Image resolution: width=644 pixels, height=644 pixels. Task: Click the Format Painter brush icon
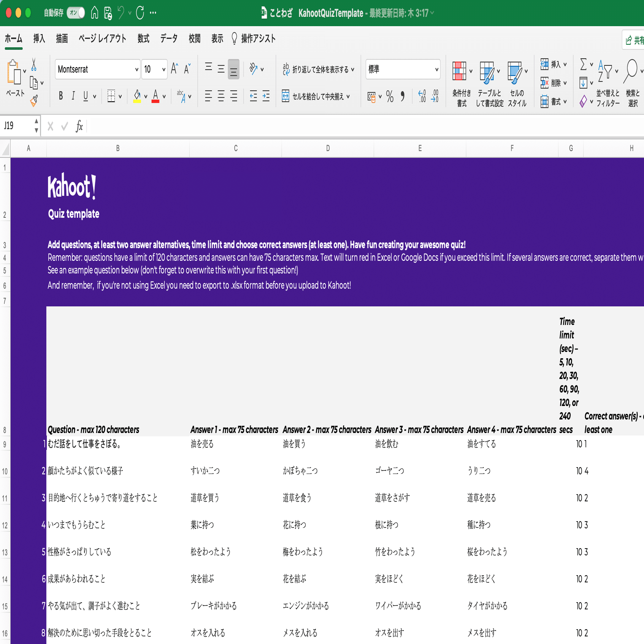34,101
